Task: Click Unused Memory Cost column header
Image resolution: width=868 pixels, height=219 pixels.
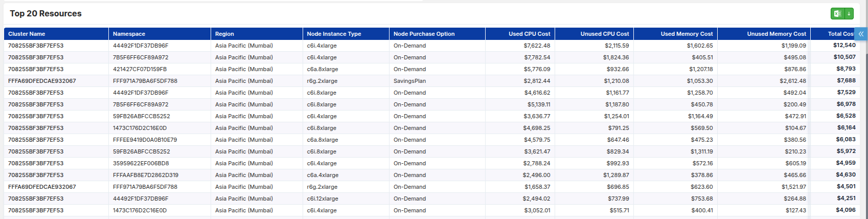Action: 776,34
